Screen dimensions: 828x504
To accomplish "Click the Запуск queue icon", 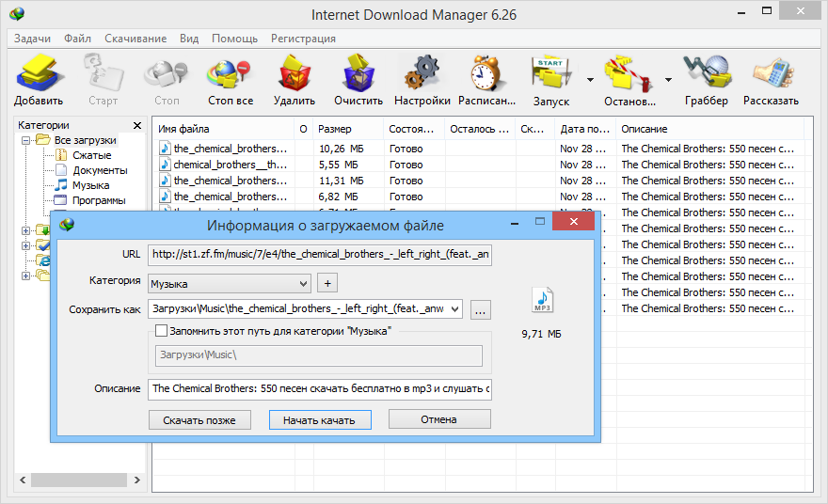I will (550, 72).
